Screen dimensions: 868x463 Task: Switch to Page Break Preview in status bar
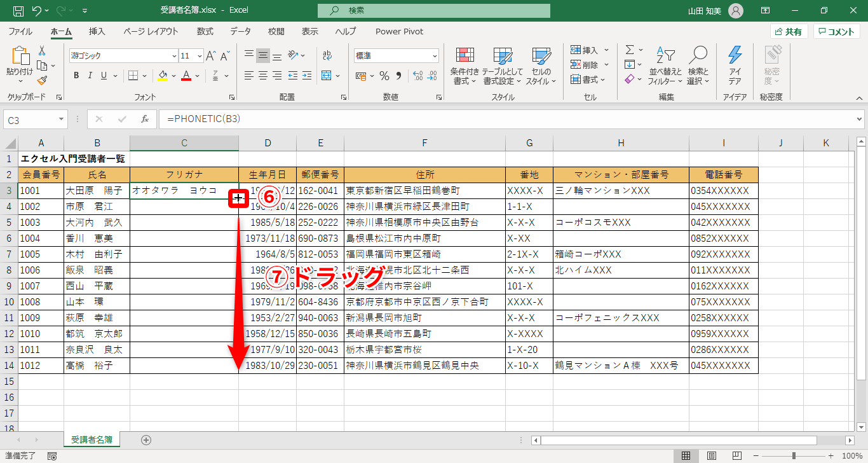point(737,455)
